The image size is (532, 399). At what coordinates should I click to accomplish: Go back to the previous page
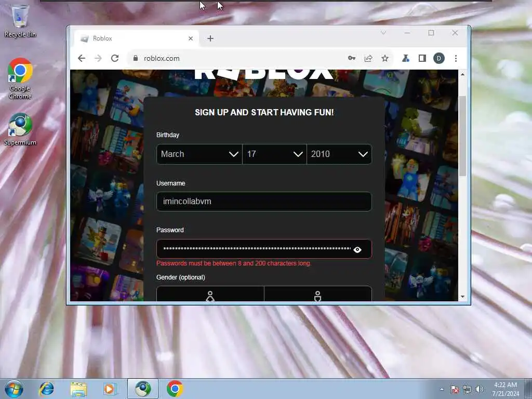coord(82,58)
